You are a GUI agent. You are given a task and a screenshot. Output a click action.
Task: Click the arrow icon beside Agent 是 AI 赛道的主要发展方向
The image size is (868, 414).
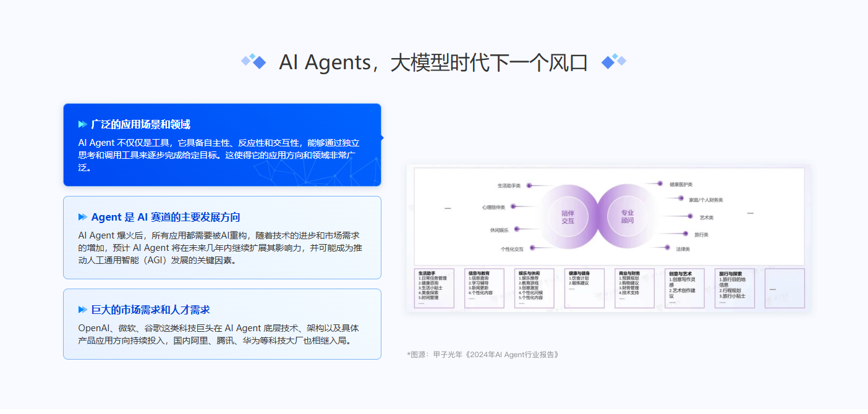coord(82,217)
